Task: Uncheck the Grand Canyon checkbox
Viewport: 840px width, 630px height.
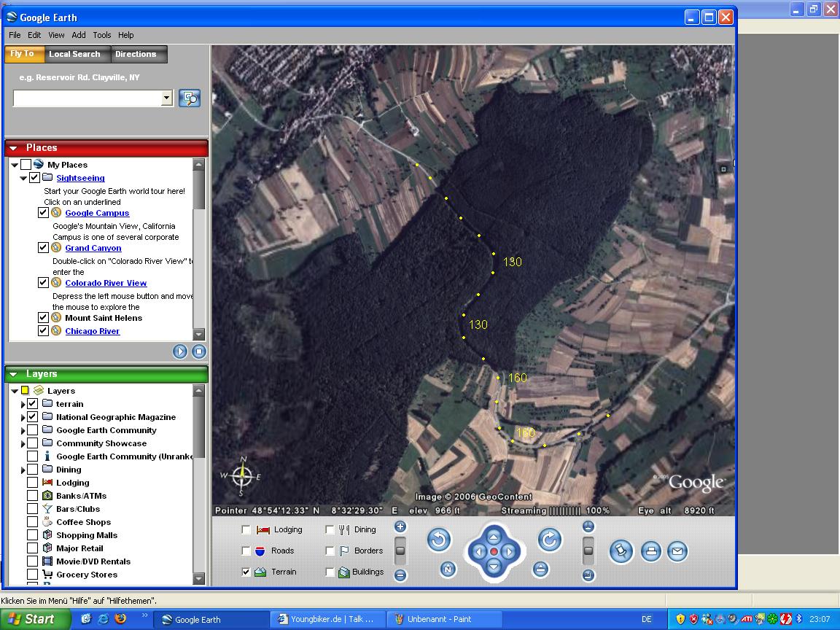Action: [44, 247]
